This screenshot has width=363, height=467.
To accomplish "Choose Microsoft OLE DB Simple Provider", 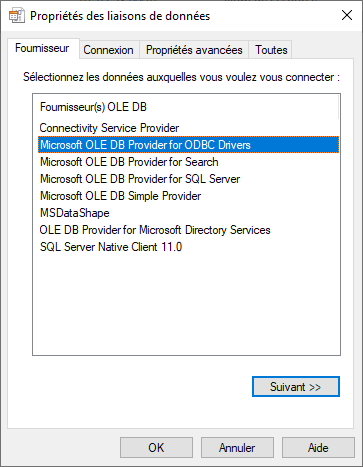I will coord(189,196).
